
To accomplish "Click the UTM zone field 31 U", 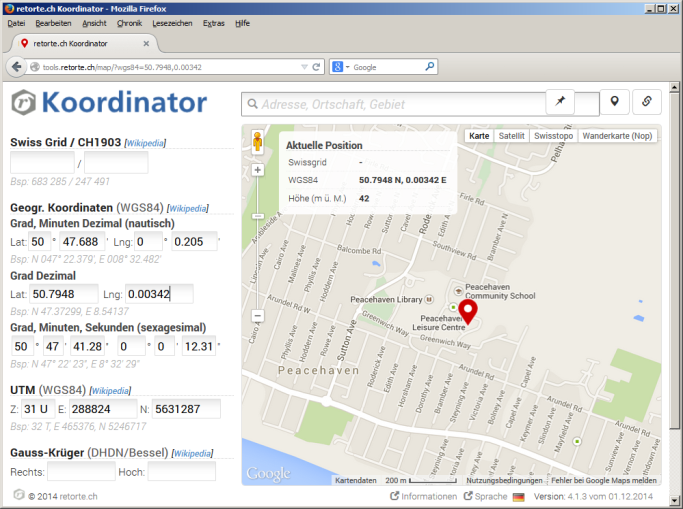I will (38, 409).
